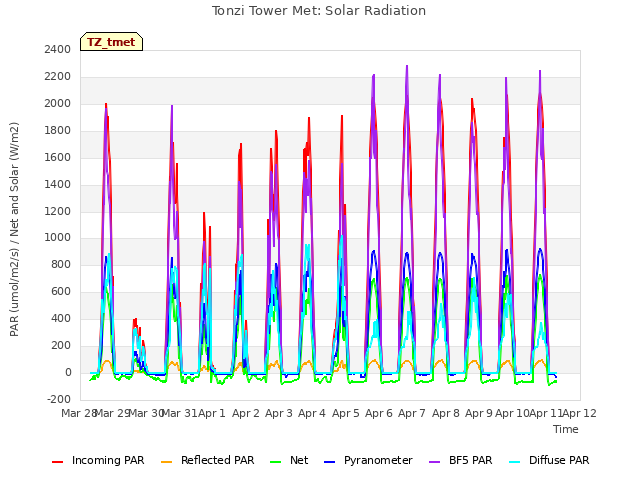Select the Reflected PAR legend label
This screenshot has width=640, height=480.
pyautogui.click(x=218, y=460)
